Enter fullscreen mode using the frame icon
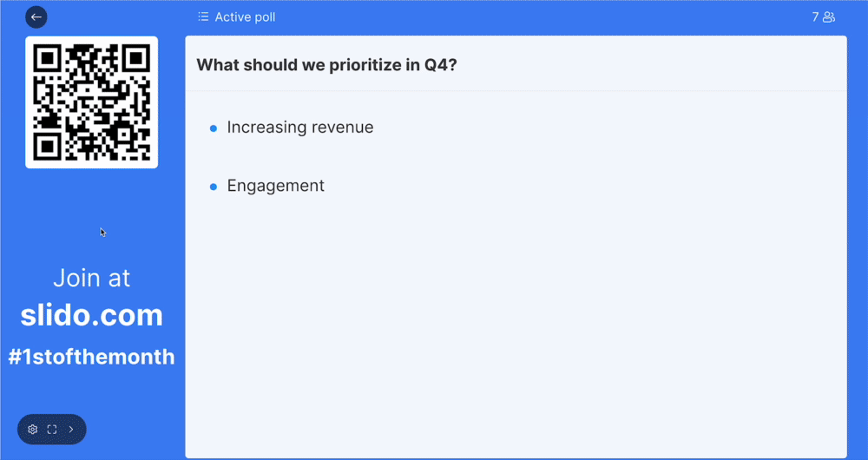This screenshot has height=460, width=868. click(x=52, y=429)
